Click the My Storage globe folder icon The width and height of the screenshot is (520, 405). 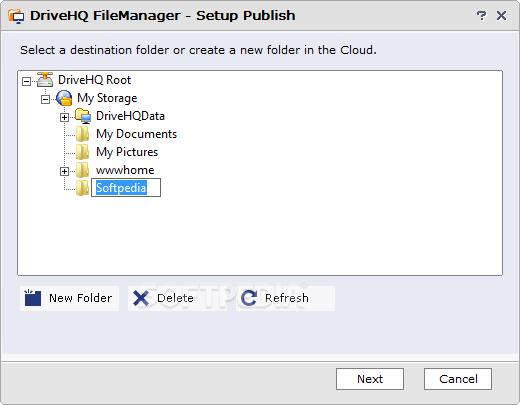pyautogui.click(x=64, y=98)
